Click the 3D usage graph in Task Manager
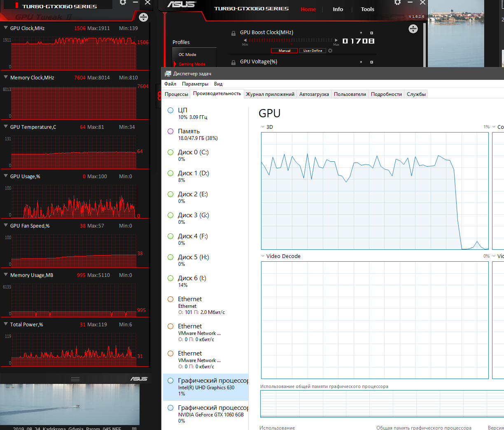 (x=375, y=191)
